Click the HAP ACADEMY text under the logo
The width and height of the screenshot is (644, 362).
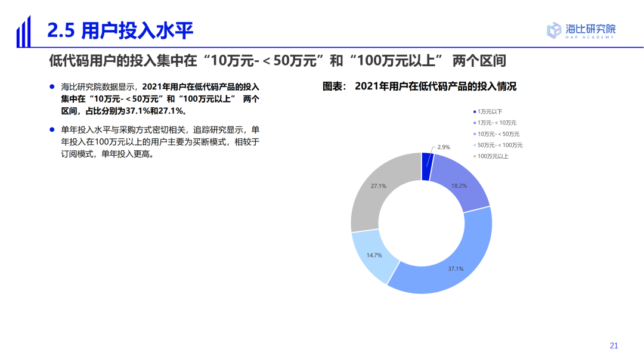tap(590, 38)
